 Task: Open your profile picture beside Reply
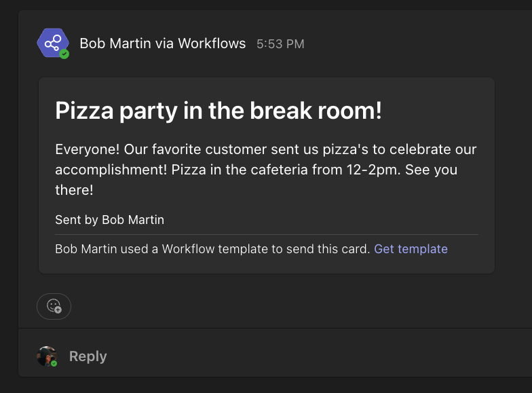[x=46, y=356]
